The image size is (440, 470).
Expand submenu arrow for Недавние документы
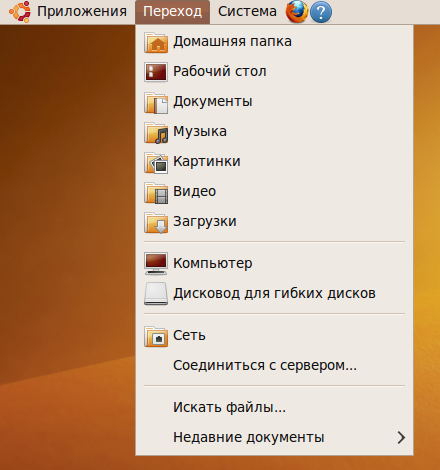(x=401, y=437)
